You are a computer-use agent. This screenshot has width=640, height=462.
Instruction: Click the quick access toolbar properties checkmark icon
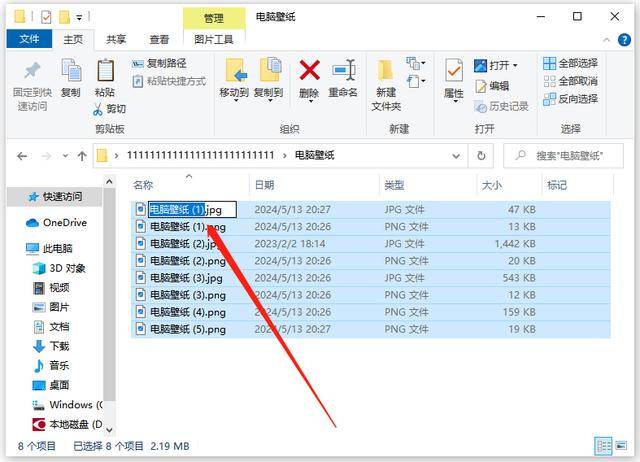click(x=46, y=17)
